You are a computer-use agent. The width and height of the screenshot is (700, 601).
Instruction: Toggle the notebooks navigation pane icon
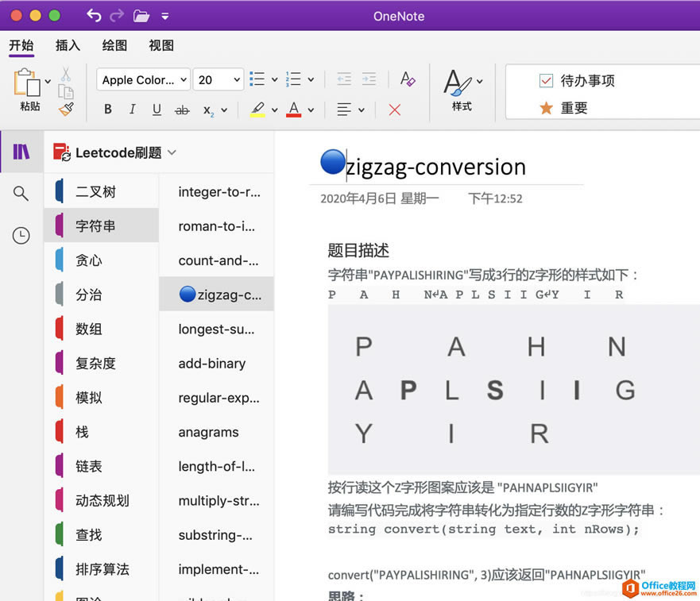pos(21,152)
